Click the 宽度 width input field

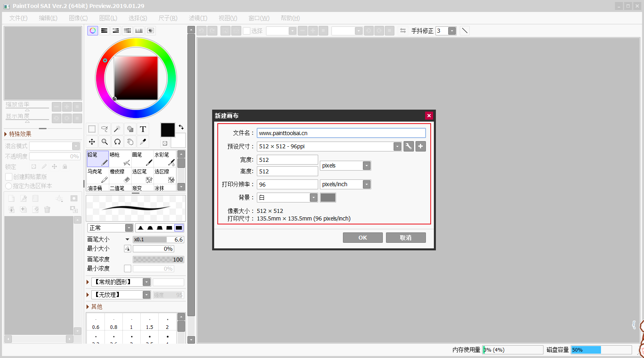pyautogui.click(x=287, y=160)
